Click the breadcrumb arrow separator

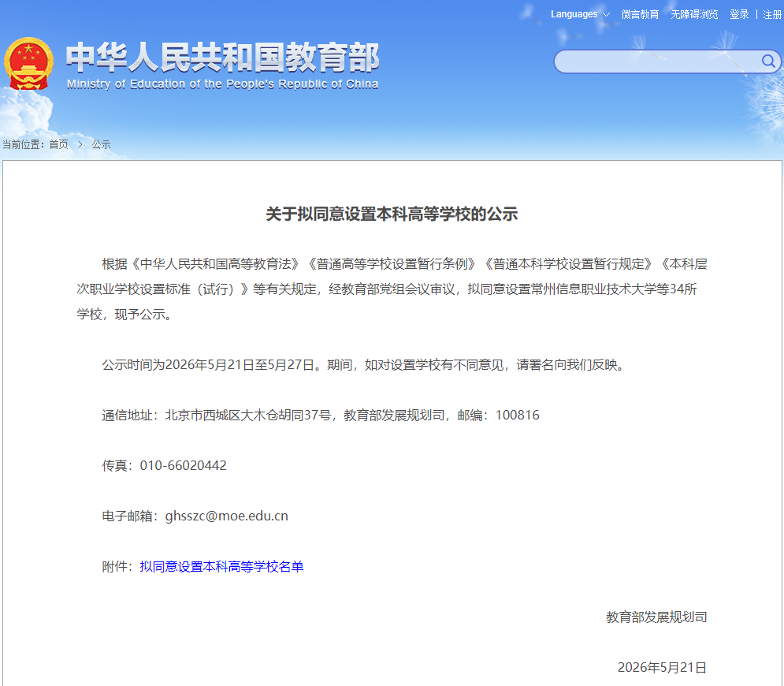(80, 144)
